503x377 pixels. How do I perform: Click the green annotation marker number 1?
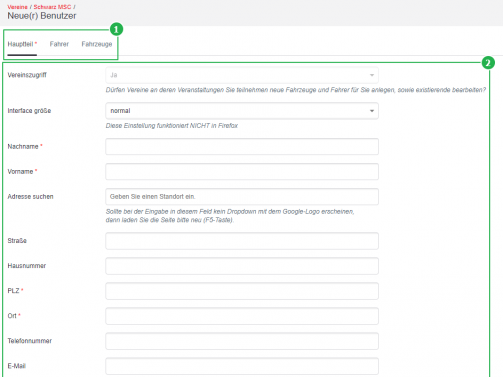tap(116, 29)
